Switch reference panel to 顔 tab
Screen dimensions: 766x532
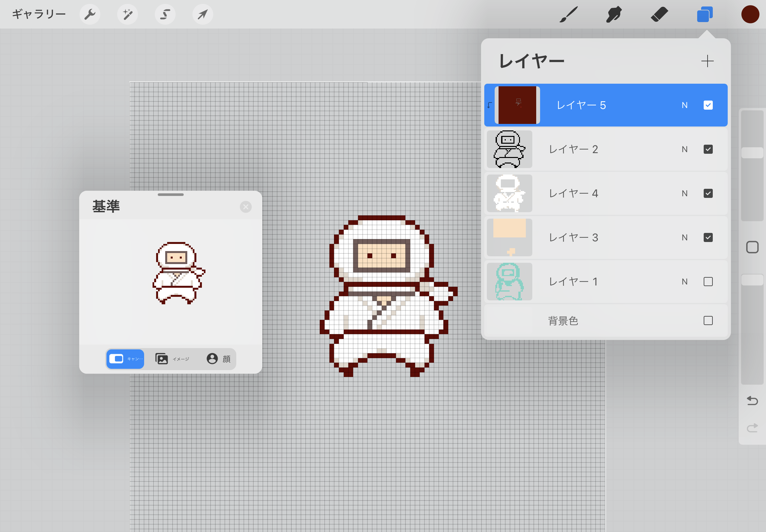tap(219, 359)
